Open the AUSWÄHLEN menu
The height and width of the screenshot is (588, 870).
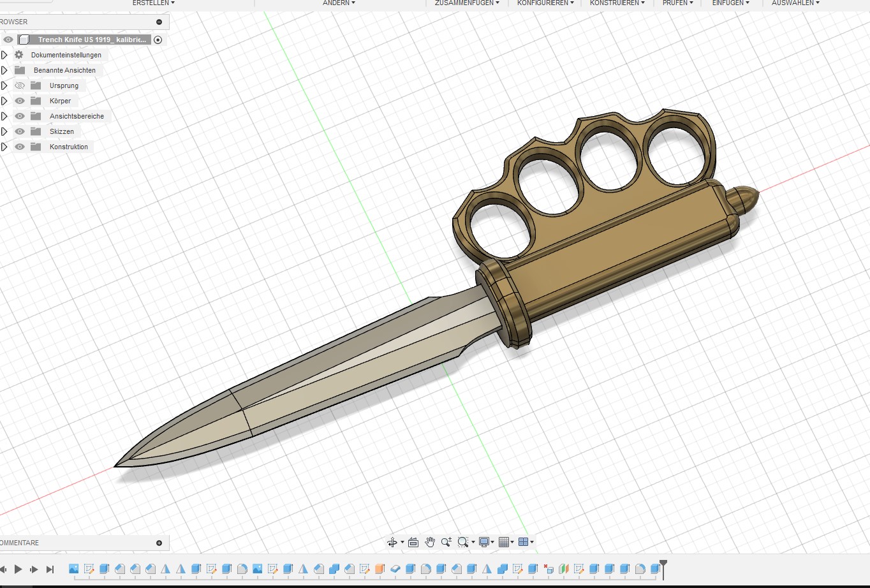[x=795, y=3]
